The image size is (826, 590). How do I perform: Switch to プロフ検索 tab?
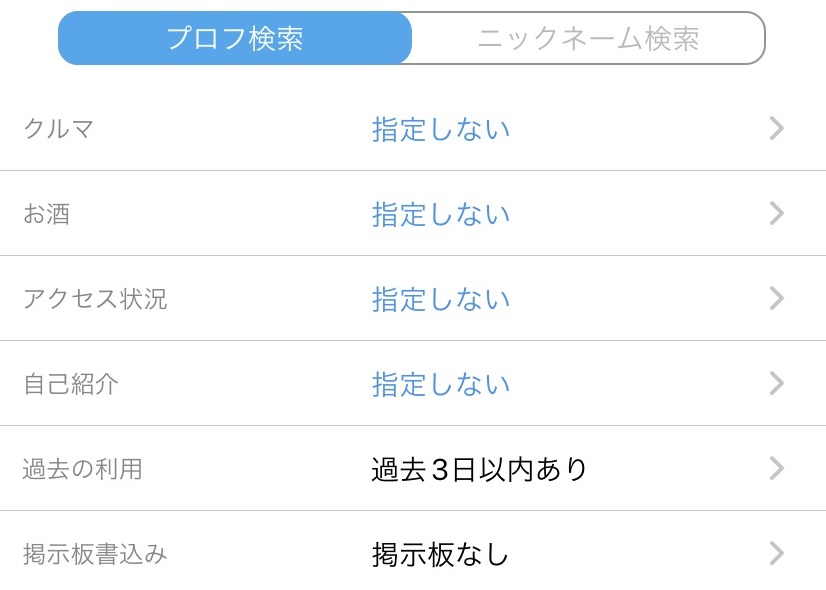pyautogui.click(x=235, y=39)
